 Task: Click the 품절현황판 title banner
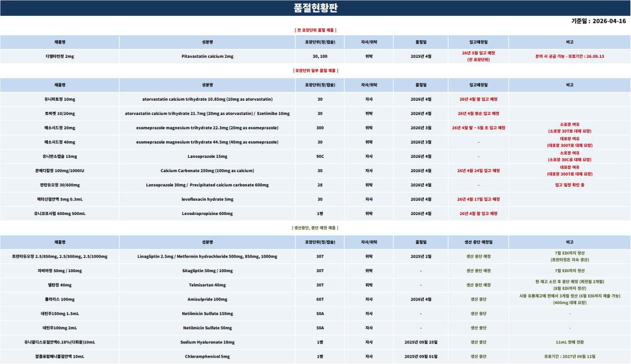point(315,8)
